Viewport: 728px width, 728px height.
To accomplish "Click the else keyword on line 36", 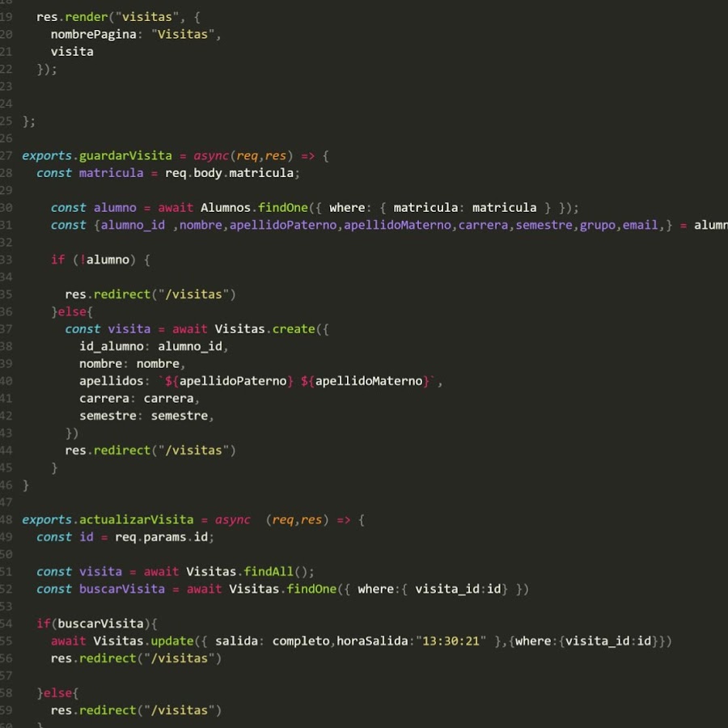I will [72, 311].
